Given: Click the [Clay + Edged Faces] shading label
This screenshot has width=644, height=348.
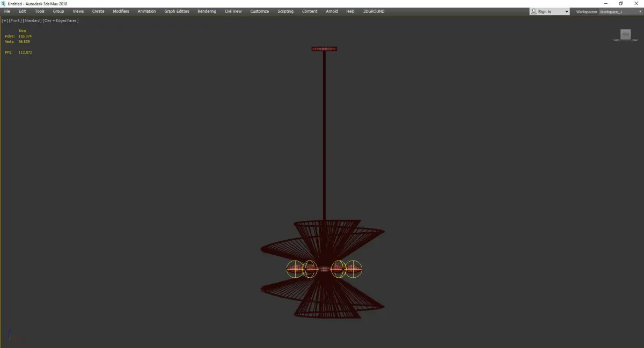Looking at the screenshot, I should tap(60, 20).
